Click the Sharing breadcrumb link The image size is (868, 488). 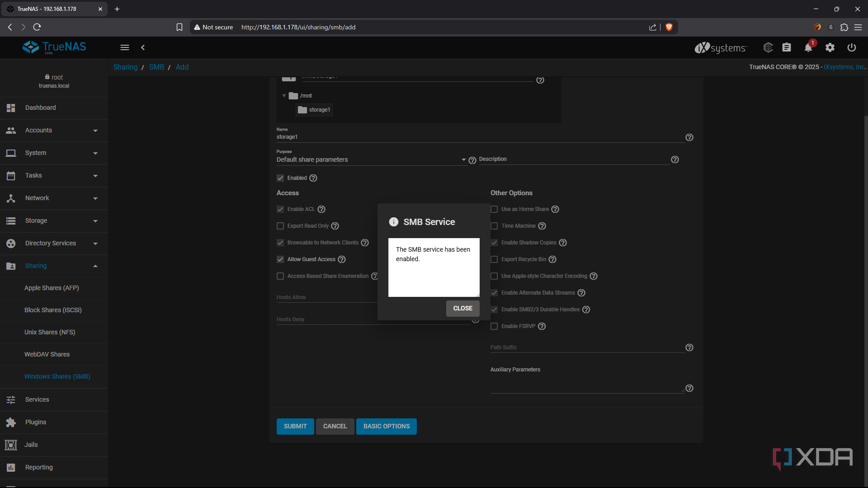point(125,67)
